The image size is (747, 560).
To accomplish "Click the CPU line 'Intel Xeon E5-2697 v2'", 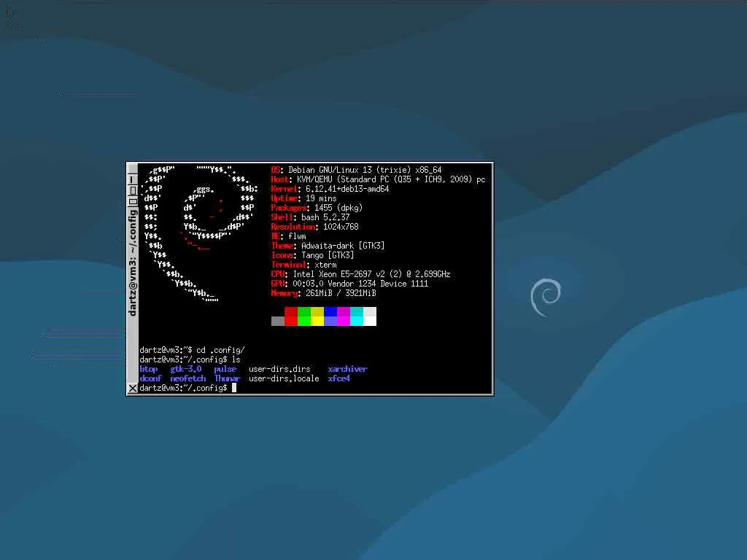I will click(338, 274).
